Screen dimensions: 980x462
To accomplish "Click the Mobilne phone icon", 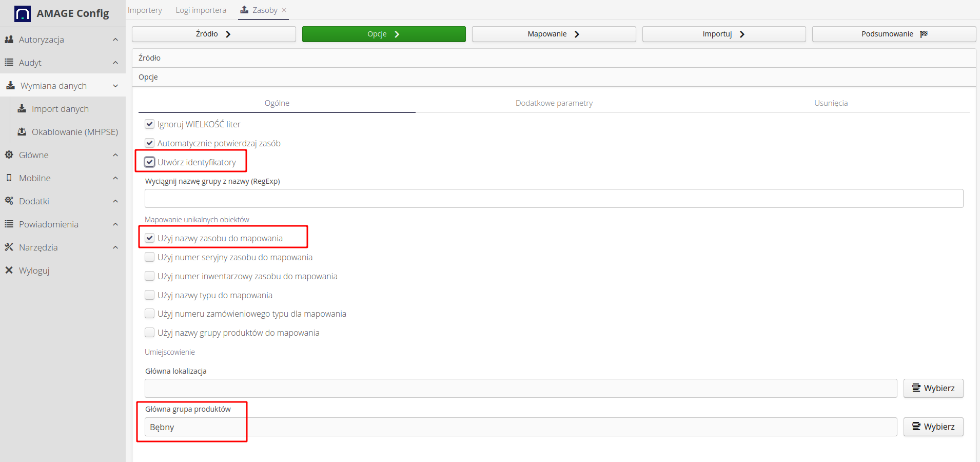I will (9, 178).
